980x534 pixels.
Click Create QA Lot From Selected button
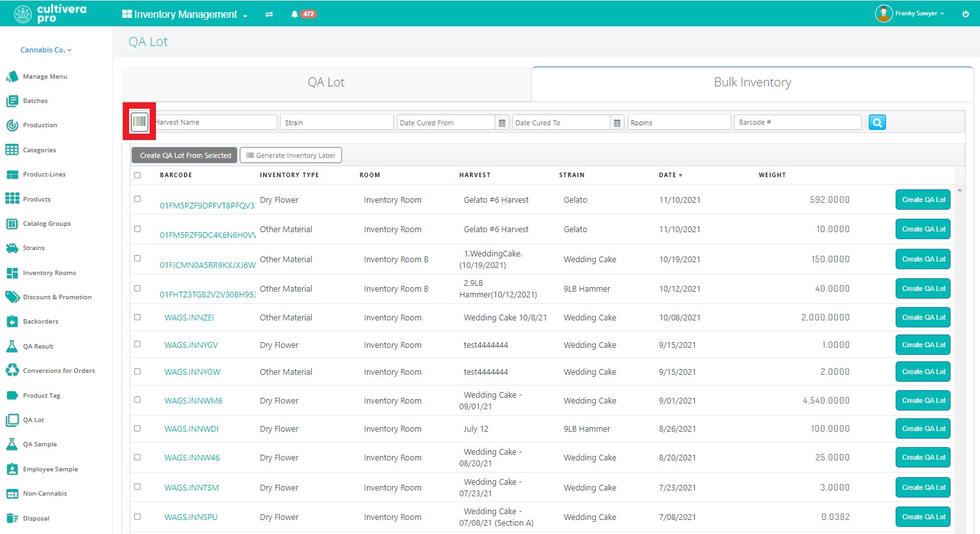click(x=185, y=155)
